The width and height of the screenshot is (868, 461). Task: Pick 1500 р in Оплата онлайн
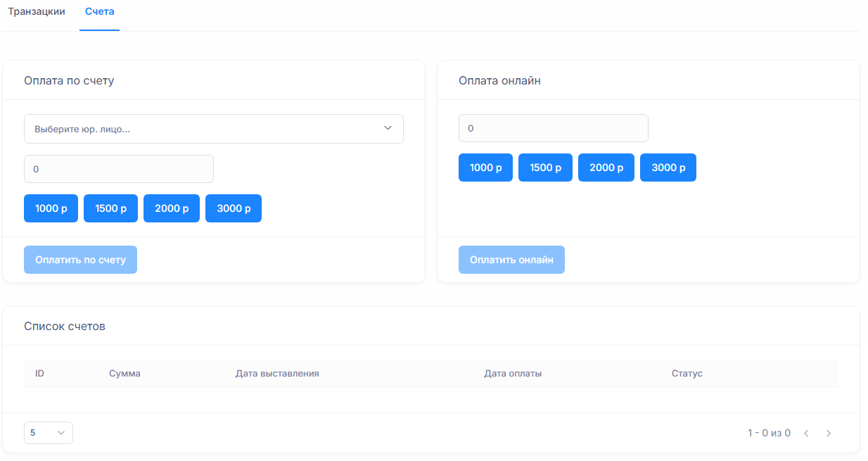pos(545,168)
